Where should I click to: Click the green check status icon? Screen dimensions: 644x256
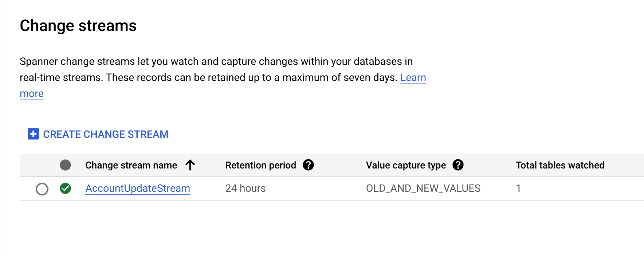coord(66,189)
